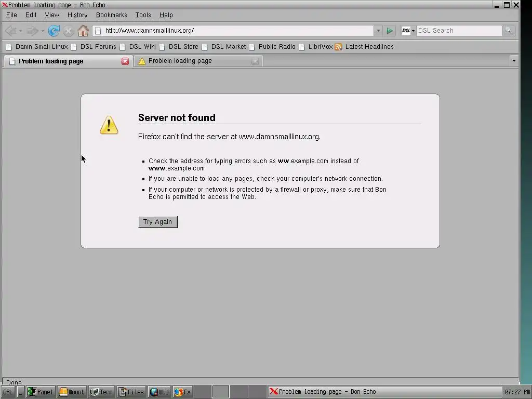Open the DSL Forums bookmark
The image size is (532, 399).
tap(94, 46)
